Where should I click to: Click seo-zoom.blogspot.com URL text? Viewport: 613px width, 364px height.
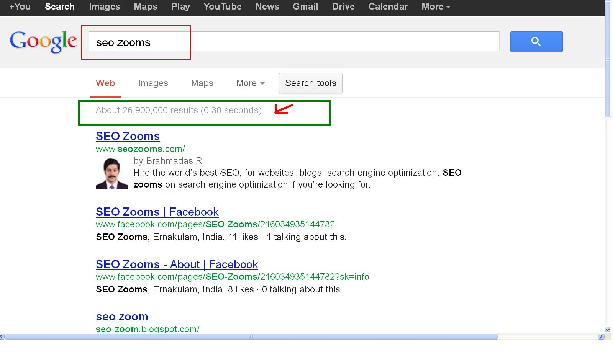[148, 329]
